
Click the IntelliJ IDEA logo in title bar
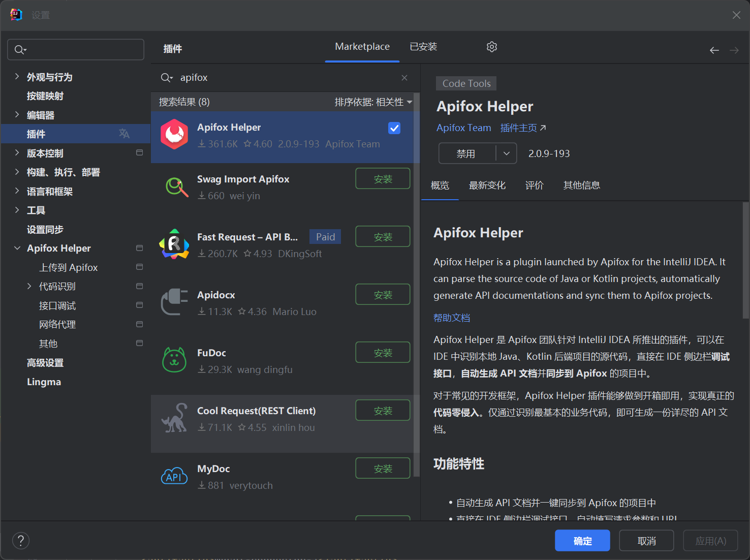coord(16,15)
